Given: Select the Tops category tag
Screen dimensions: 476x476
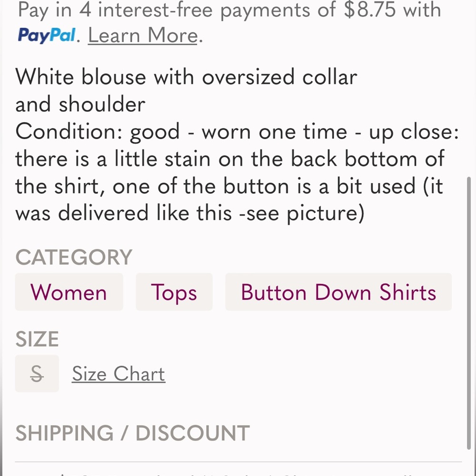Looking at the screenshot, I should (x=174, y=292).
